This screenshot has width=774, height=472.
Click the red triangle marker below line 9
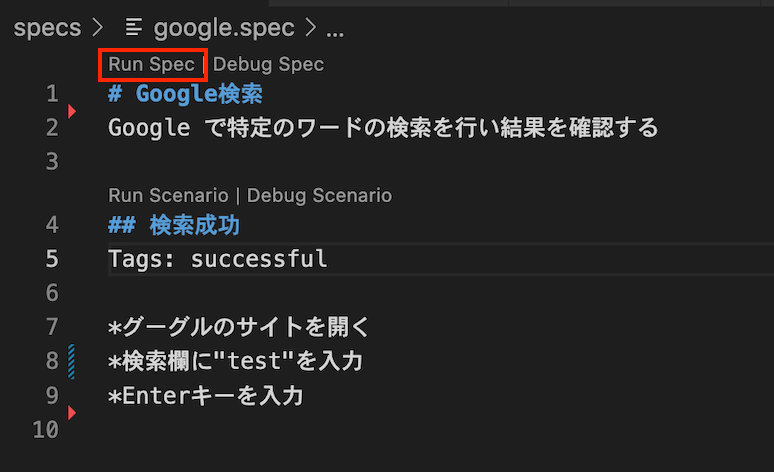click(72, 412)
